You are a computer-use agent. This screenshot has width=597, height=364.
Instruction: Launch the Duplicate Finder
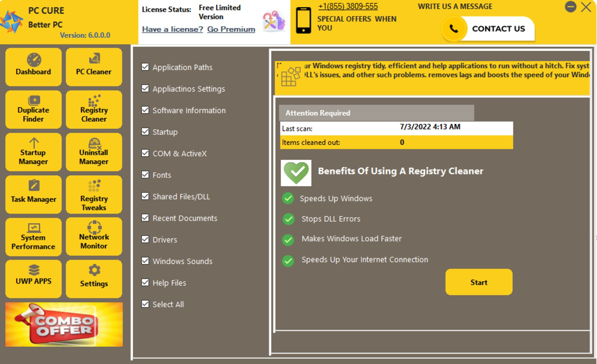click(33, 109)
